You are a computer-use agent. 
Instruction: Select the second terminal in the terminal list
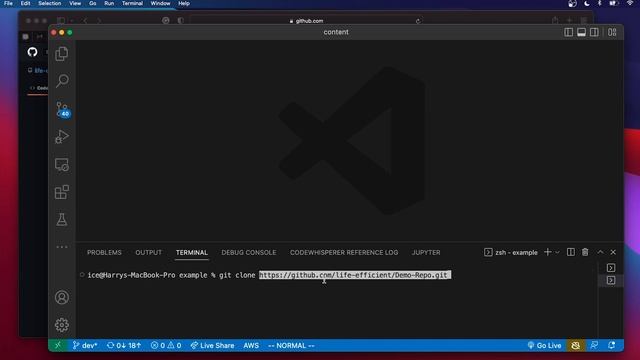[611, 280]
